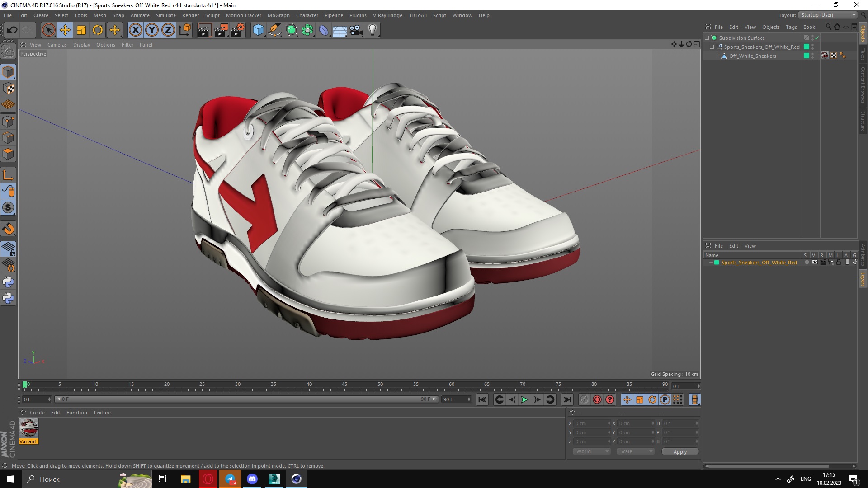Open Windows Start menu
Viewport: 868px width, 488px height.
(11, 479)
